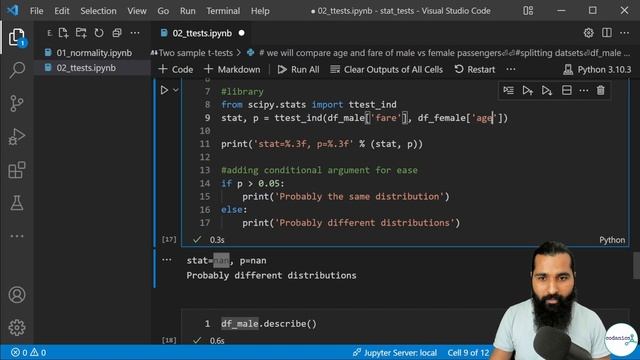Click the 'Probably different distributions' output text
Viewport: 640px width, 360px height.
(x=271, y=276)
